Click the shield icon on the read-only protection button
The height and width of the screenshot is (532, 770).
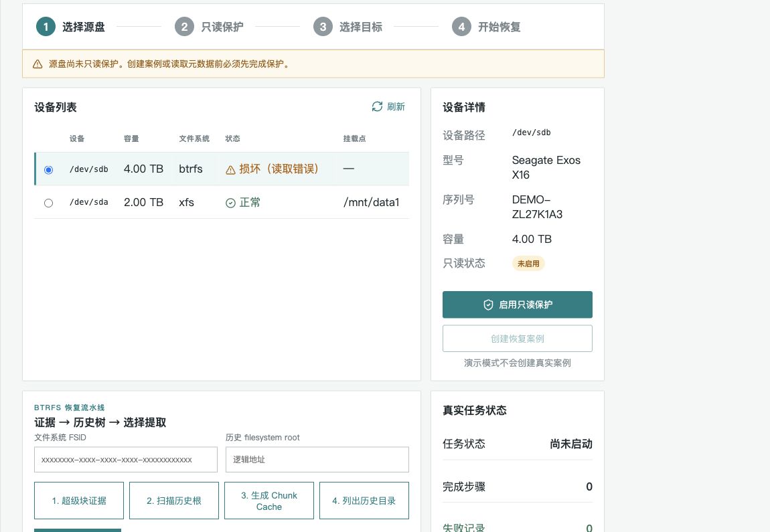coord(488,304)
